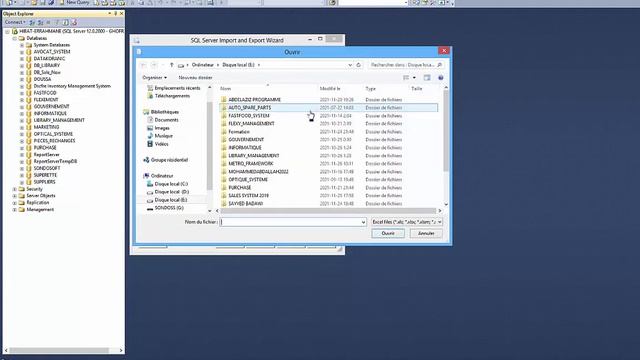Click the Disque local (D:) drive icon
This screenshot has height=360, width=640.
(x=150, y=192)
